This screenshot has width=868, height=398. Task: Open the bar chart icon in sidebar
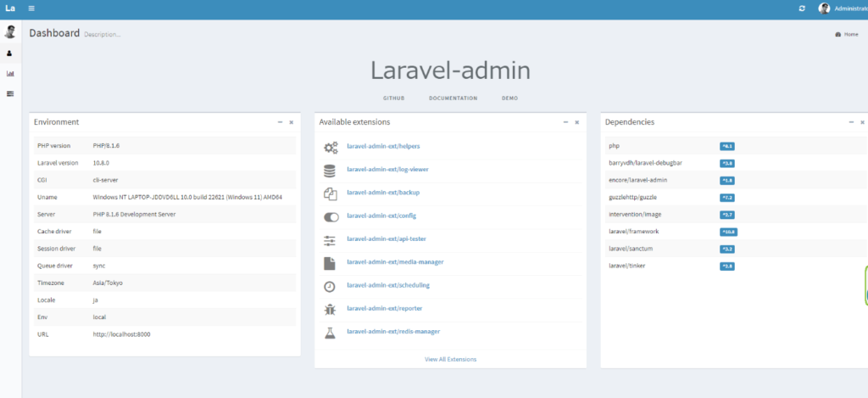[10, 73]
